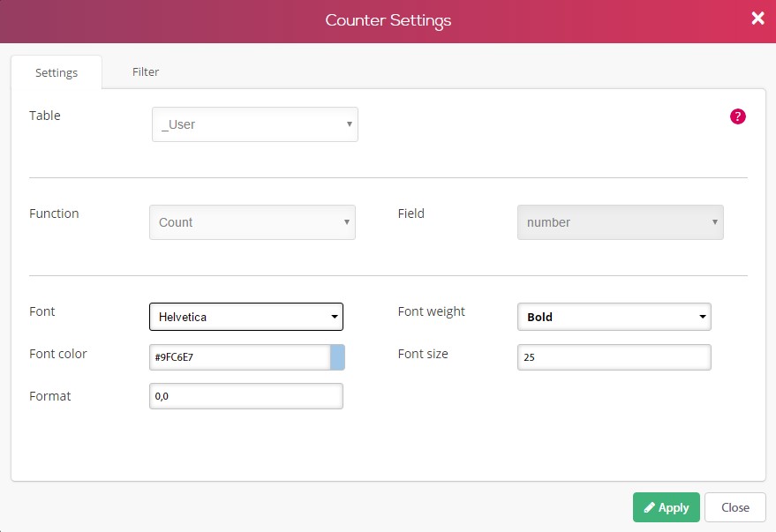This screenshot has height=532, width=776.
Task: Select the Font size field showing 25
Action: (x=614, y=356)
